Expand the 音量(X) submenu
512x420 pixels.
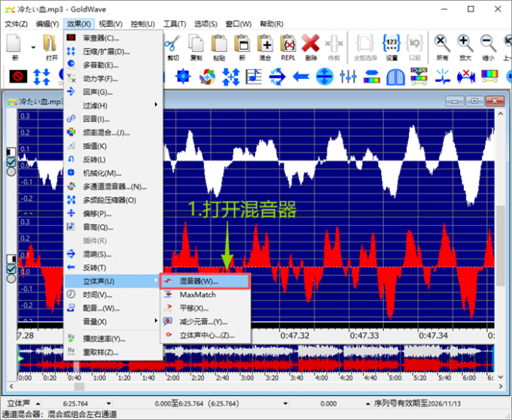click(113, 321)
